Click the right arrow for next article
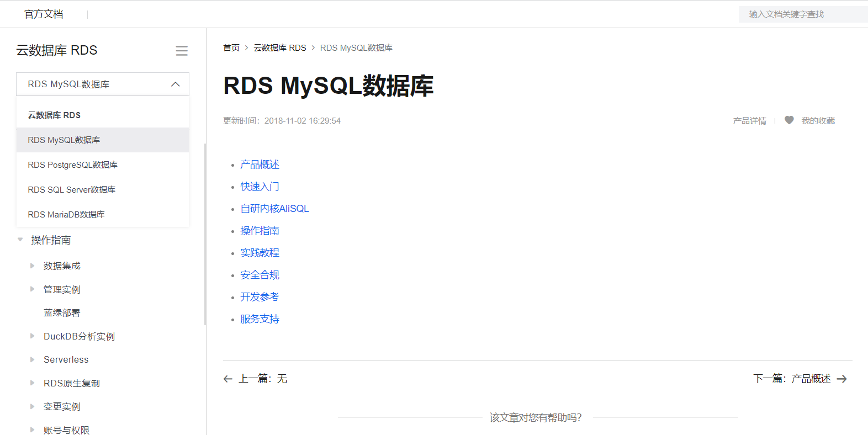Screen dimensions: 868x435 (x=841, y=379)
